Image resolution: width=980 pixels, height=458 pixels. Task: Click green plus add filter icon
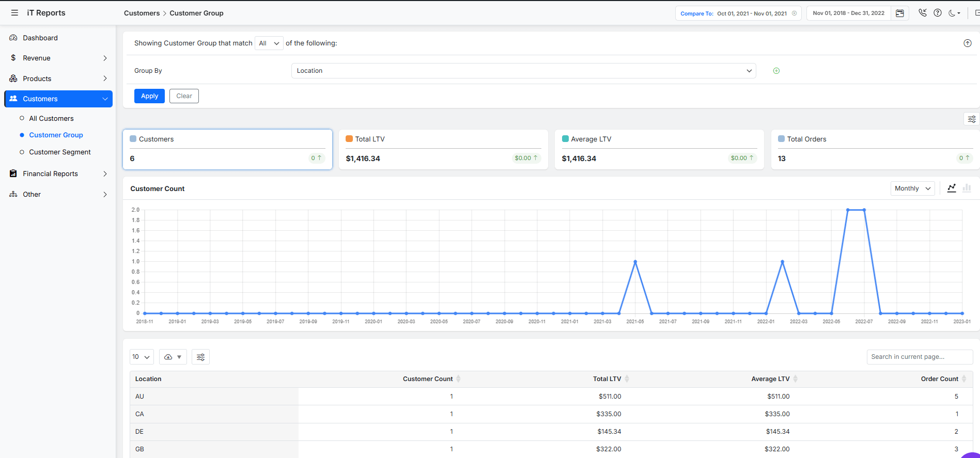coord(776,71)
